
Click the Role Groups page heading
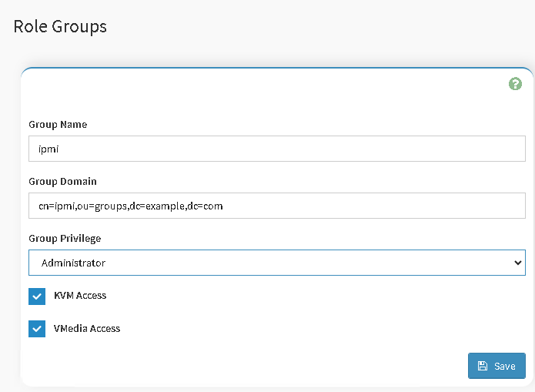click(x=60, y=26)
